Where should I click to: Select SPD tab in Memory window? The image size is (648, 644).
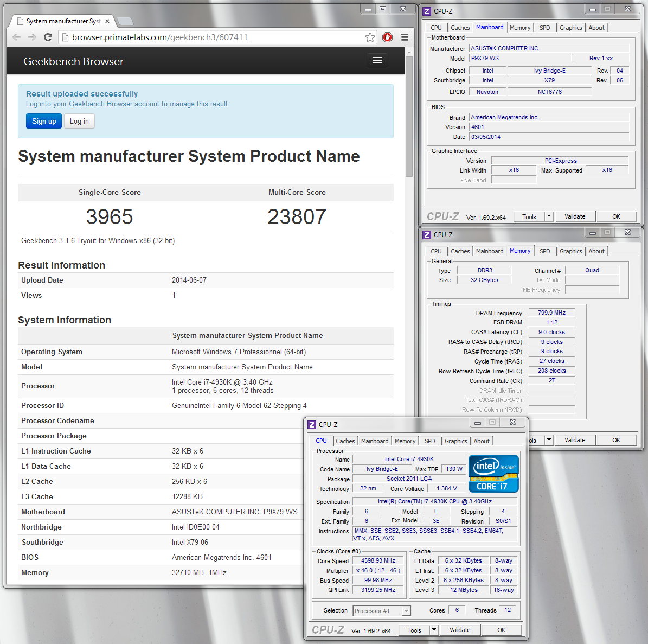point(544,251)
